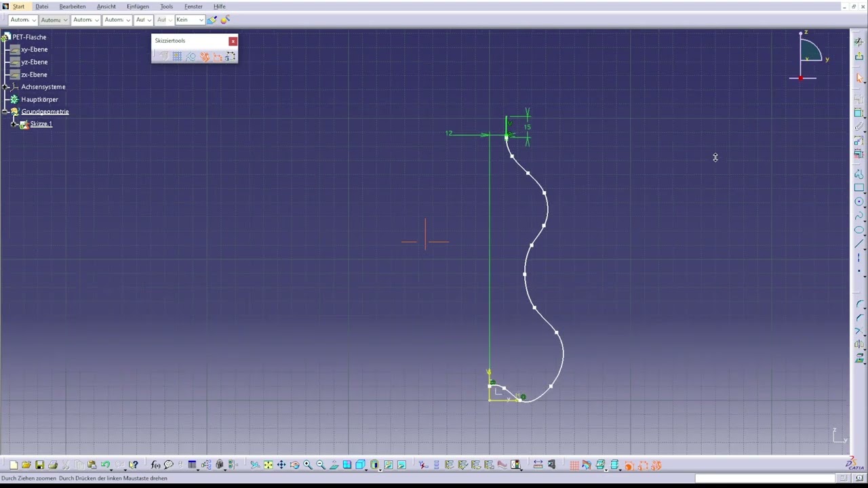Screen dimensions: 868x488
Task: Select the Line sketch tool
Action: point(859,244)
